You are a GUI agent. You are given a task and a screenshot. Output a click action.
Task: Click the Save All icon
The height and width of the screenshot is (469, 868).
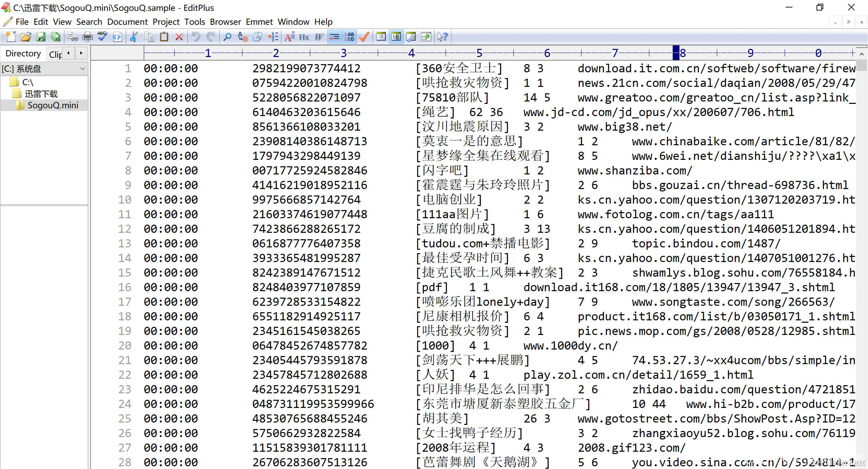click(56, 37)
